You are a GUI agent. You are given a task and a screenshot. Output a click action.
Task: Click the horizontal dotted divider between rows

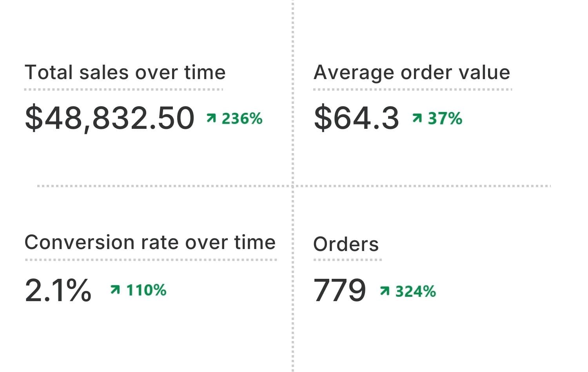tap(165, 186)
